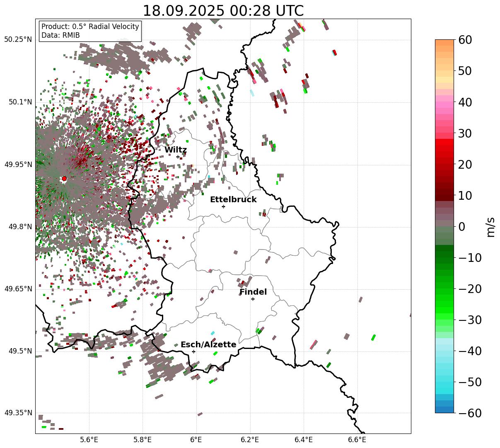Click the 49.5°N latitude label

(x=20, y=351)
